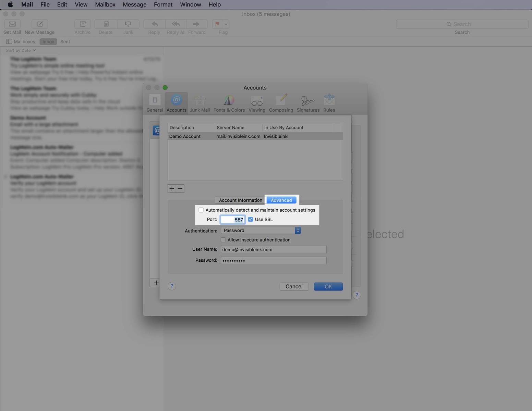This screenshot has width=532, height=411.
Task: Toggle the Use SSL checkbox
Action: coord(251,219)
